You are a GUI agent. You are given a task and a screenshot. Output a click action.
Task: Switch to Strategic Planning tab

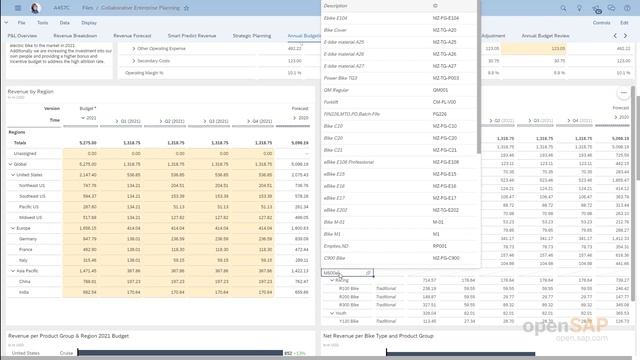(252, 36)
